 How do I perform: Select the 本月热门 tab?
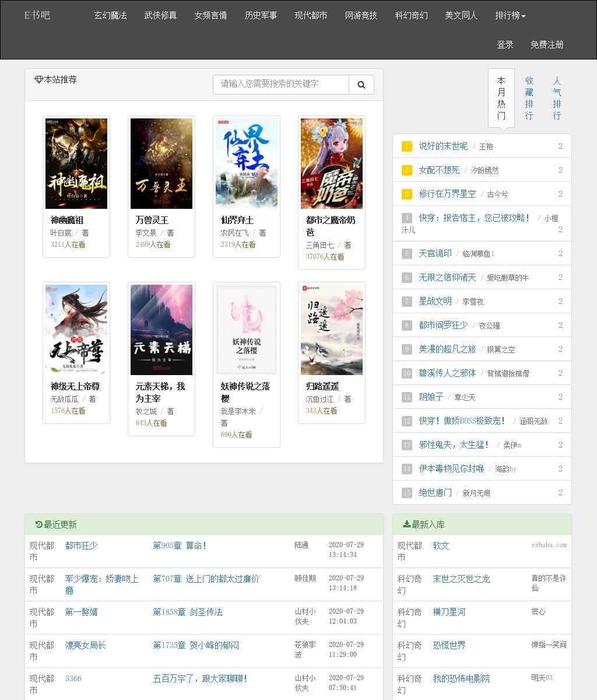(x=501, y=98)
